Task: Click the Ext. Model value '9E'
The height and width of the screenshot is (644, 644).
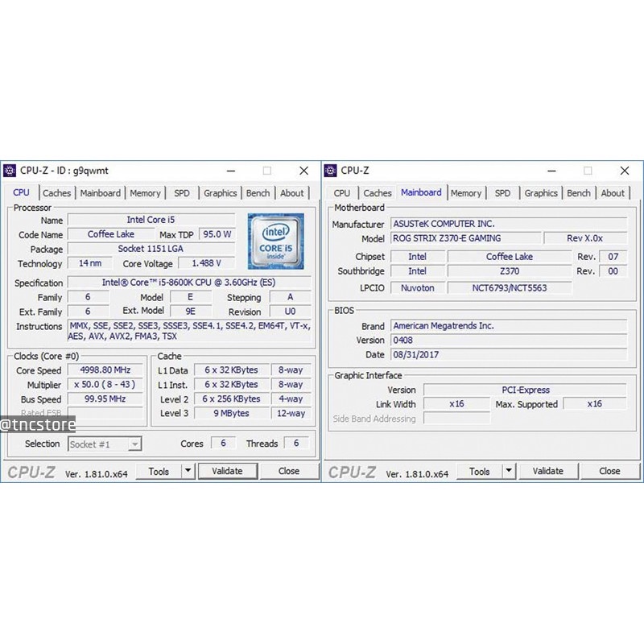Action: click(x=191, y=312)
